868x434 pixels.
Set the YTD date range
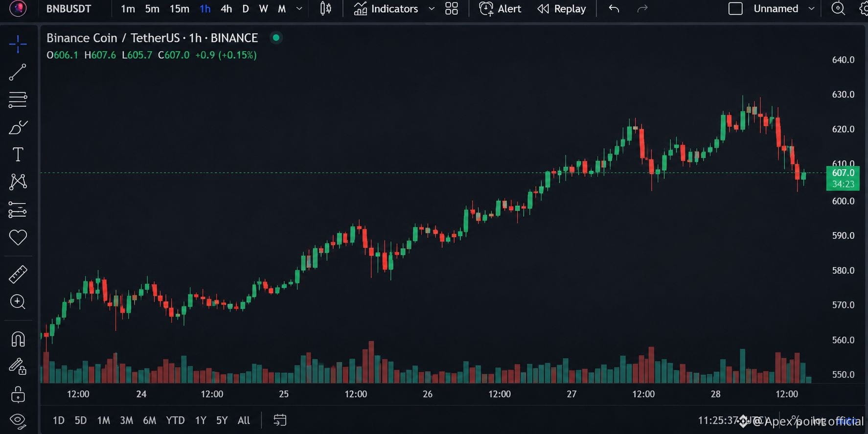(175, 420)
